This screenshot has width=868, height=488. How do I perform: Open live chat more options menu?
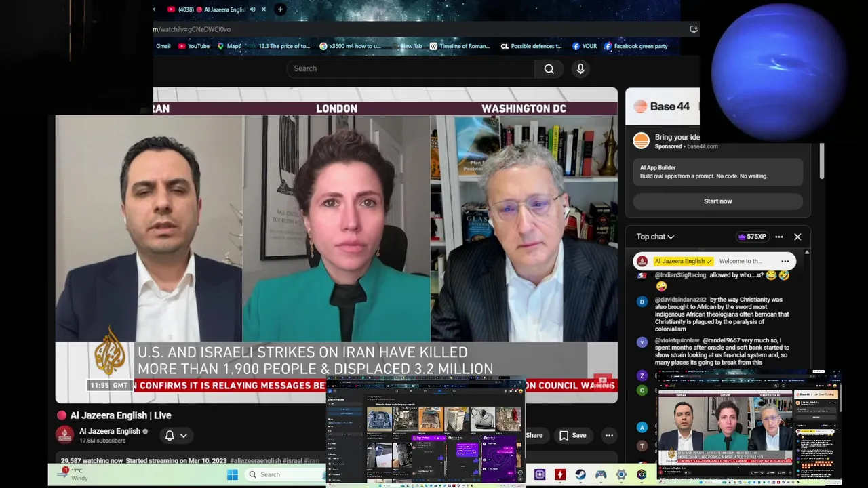coord(779,237)
